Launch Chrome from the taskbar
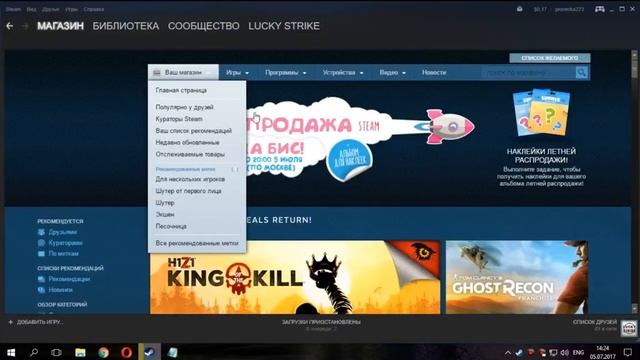 point(103,352)
